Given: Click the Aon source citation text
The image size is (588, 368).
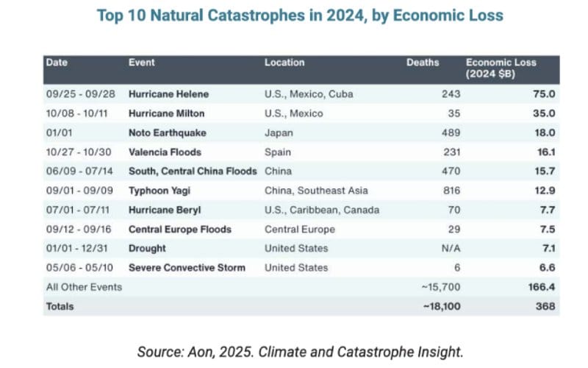Looking at the screenshot, I should pyautogui.click(x=301, y=352).
